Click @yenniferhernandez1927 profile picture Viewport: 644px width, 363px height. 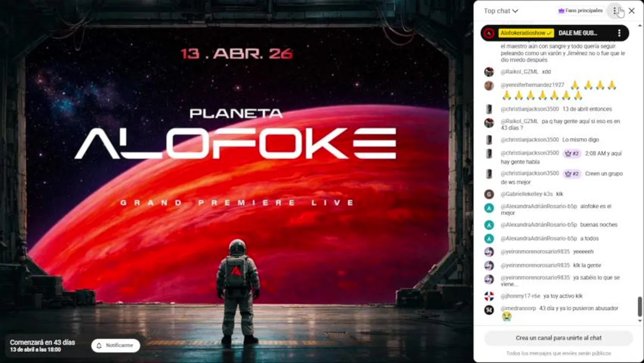pos(489,85)
